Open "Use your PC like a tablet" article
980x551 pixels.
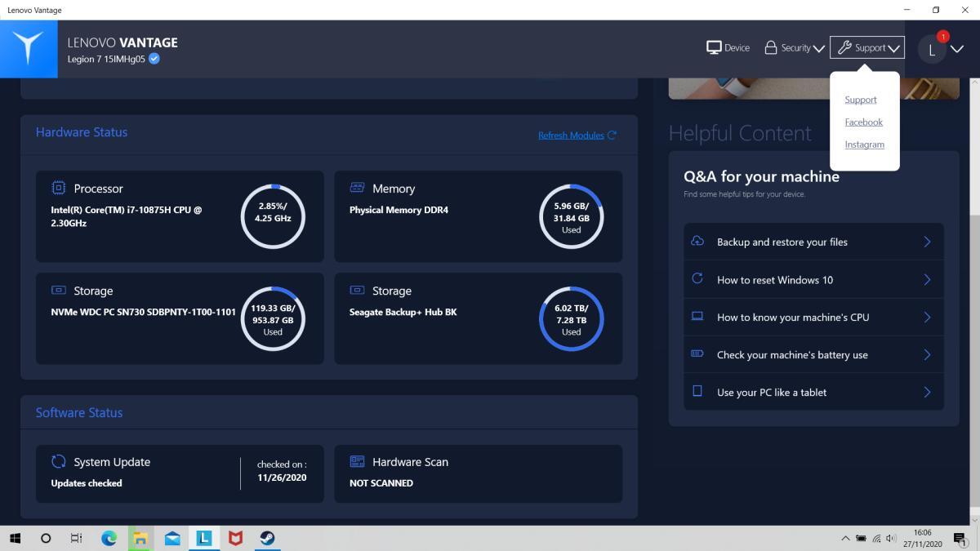click(x=813, y=392)
